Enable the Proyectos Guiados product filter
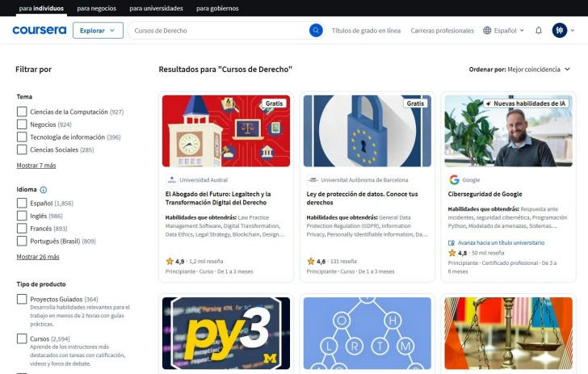This screenshot has width=588, height=374. click(22, 299)
